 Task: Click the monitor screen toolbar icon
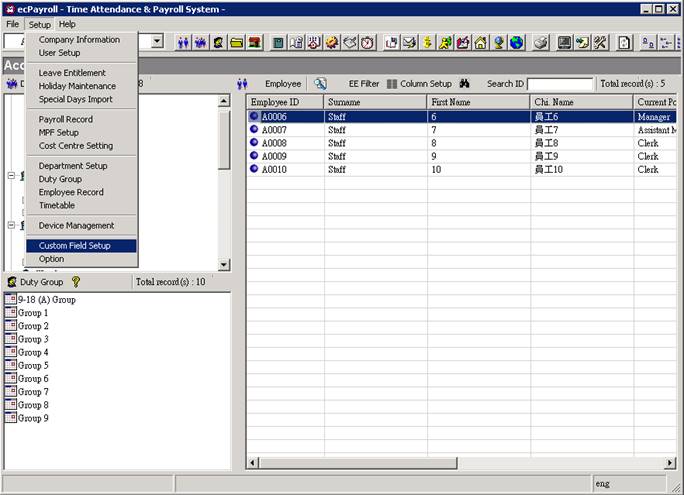point(564,43)
